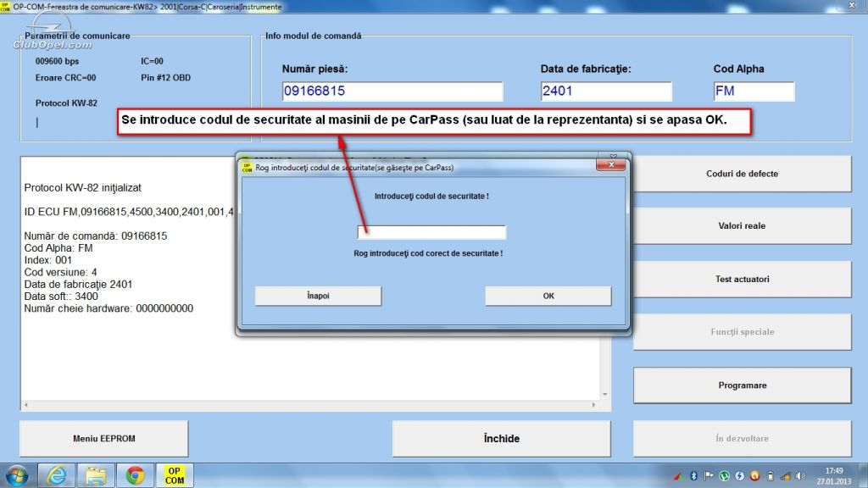The height and width of the screenshot is (488, 868).
Task: Launch Internet Explorer from the taskbar
Action: [x=57, y=476]
